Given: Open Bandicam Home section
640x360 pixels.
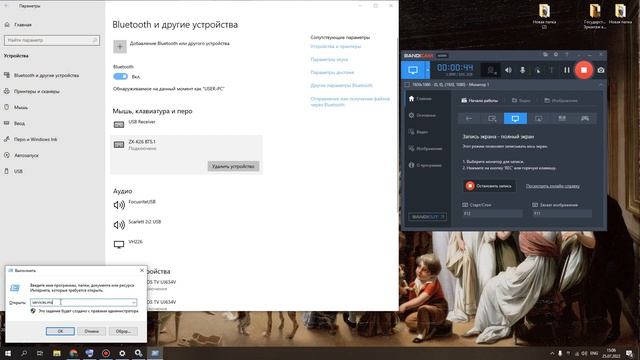Looking at the screenshot, I should (420, 99).
